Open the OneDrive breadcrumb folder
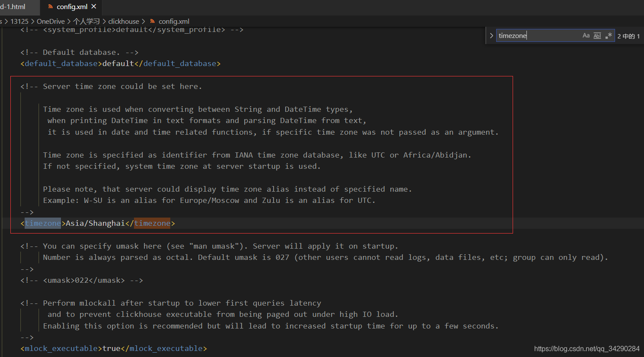This screenshot has height=357, width=644. (x=51, y=21)
